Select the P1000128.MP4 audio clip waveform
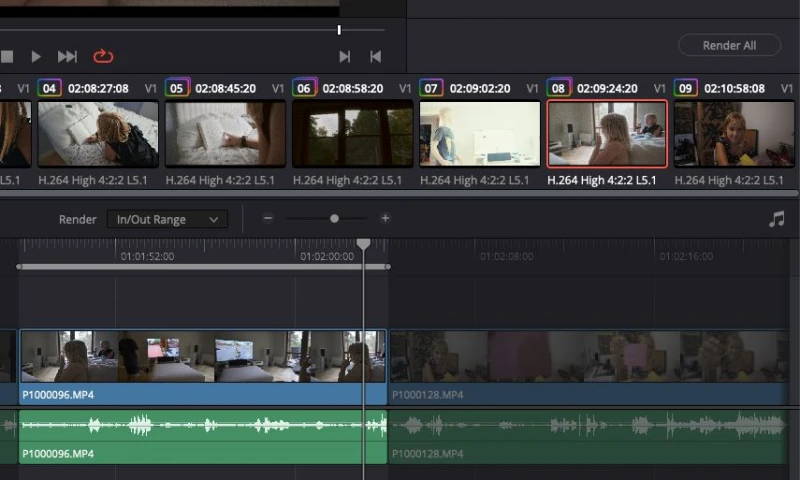Screen dimensions: 800x480 tap(588, 437)
